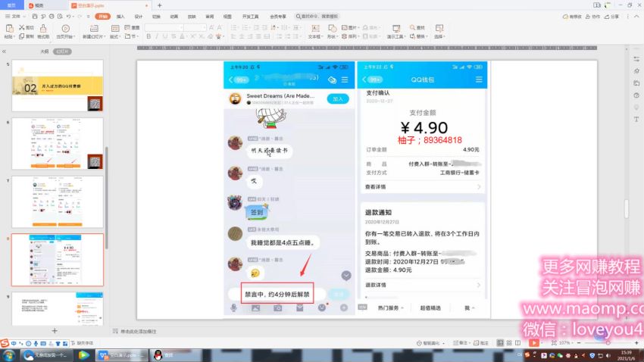This screenshot has height=362, width=644.
Task: Adjust the zoom slider handle
Action: [608, 343]
